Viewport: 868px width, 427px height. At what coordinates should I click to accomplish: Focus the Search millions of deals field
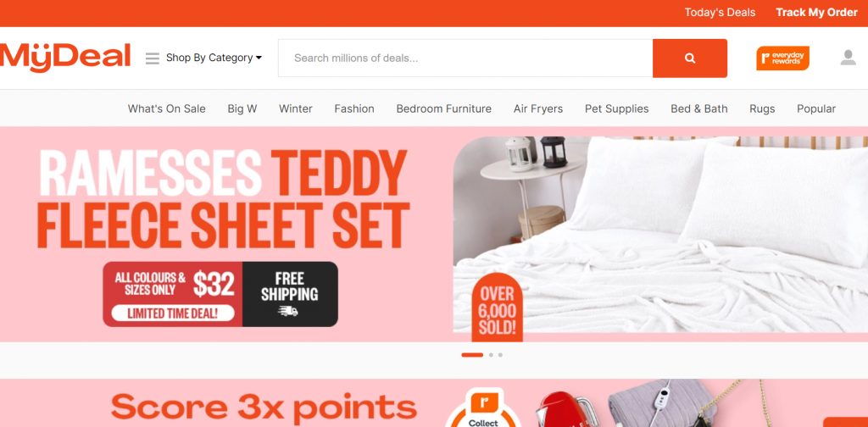465,58
